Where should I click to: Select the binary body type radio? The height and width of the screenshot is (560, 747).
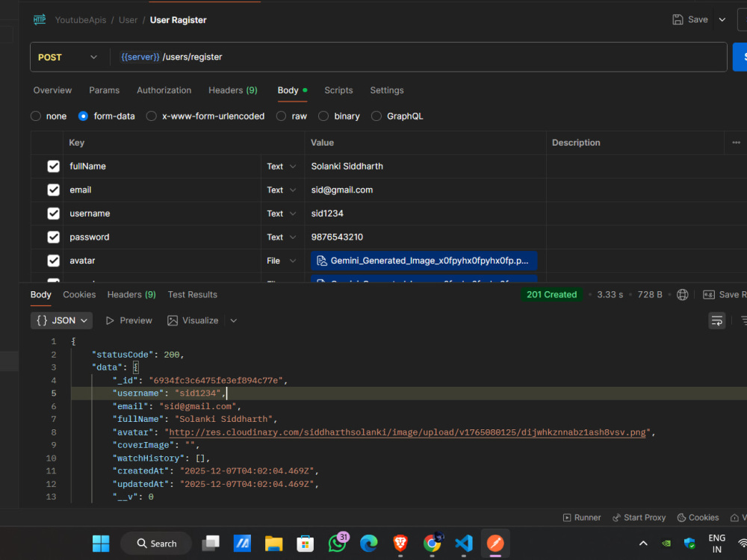click(323, 116)
